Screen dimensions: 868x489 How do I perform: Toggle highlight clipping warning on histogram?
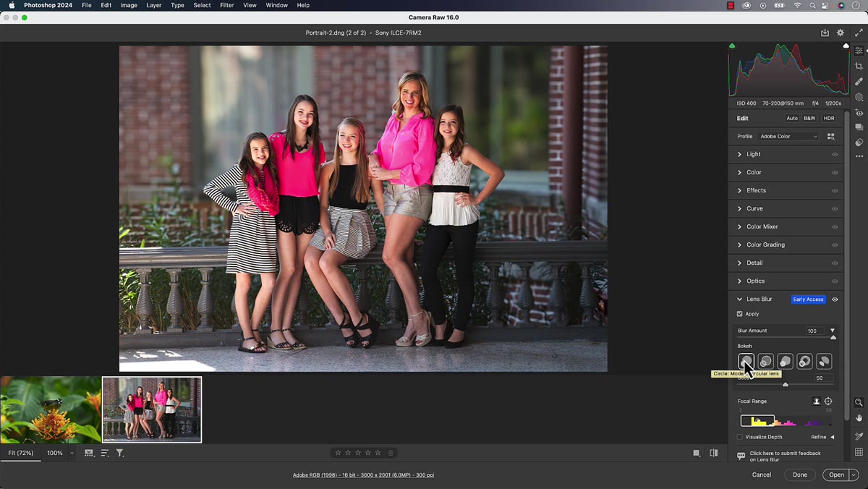pos(846,46)
